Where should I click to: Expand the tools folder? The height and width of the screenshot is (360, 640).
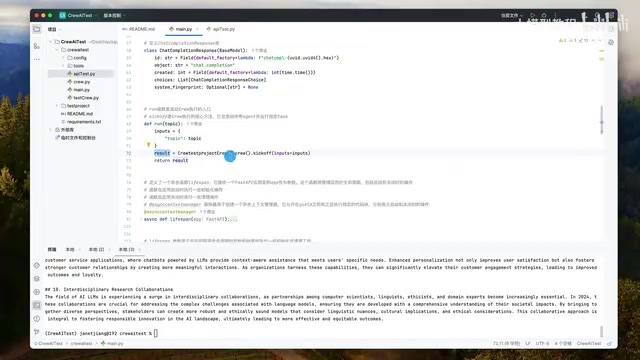[x=63, y=66]
